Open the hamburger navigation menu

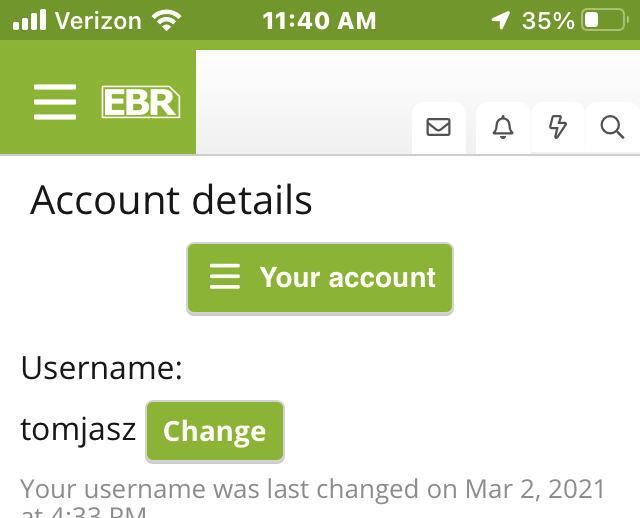point(55,102)
